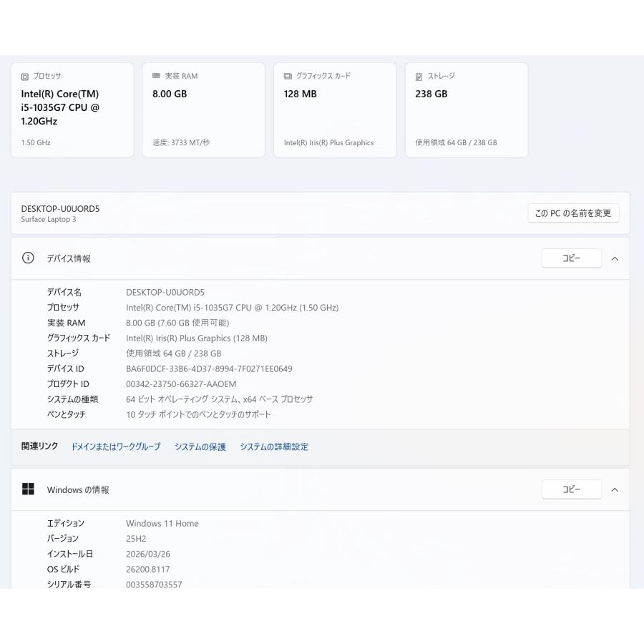The image size is (644, 644).
Task: Click この PC の名前を変更 button
Action: pos(573,213)
